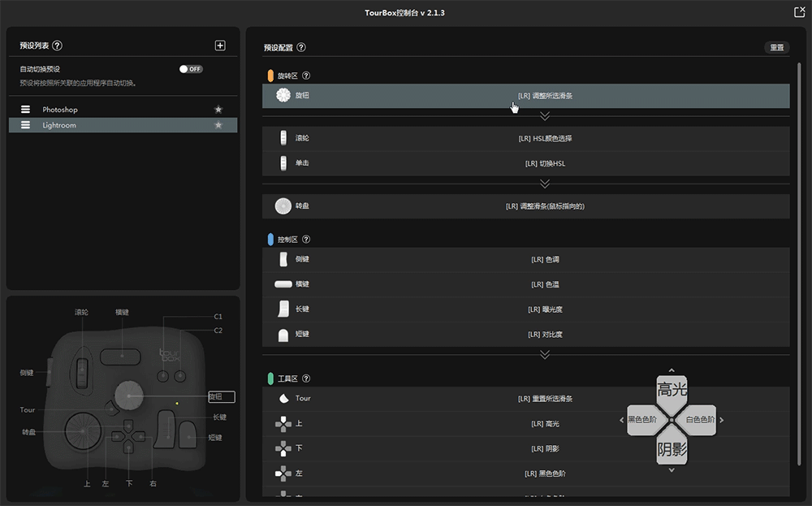This screenshot has height=506, width=812.
Task: Click the 重置 reset button
Action: tap(777, 47)
